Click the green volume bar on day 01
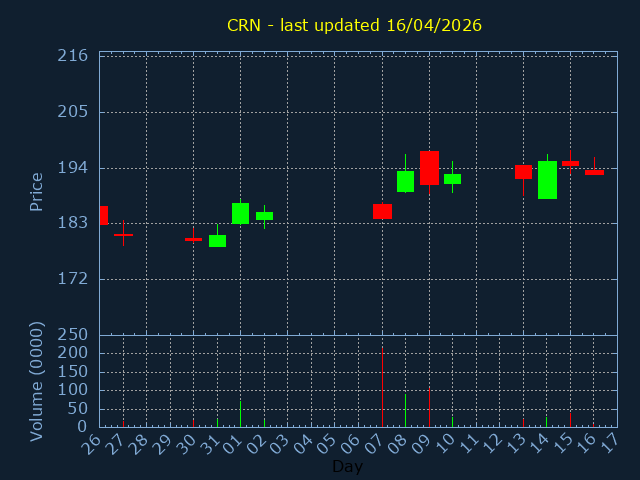 coord(240,414)
